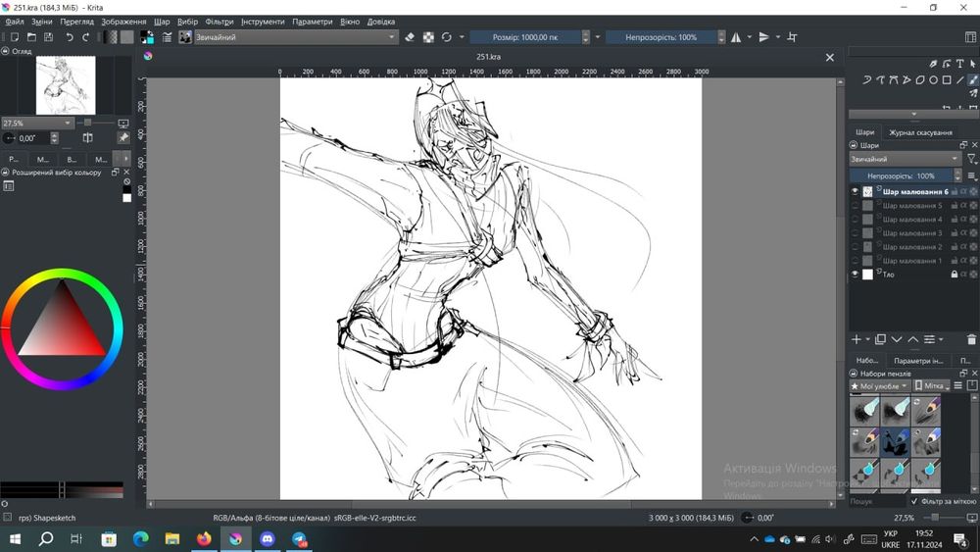This screenshot has width=980, height=552.
Task: Open brush settings editor icon
Action: click(167, 37)
